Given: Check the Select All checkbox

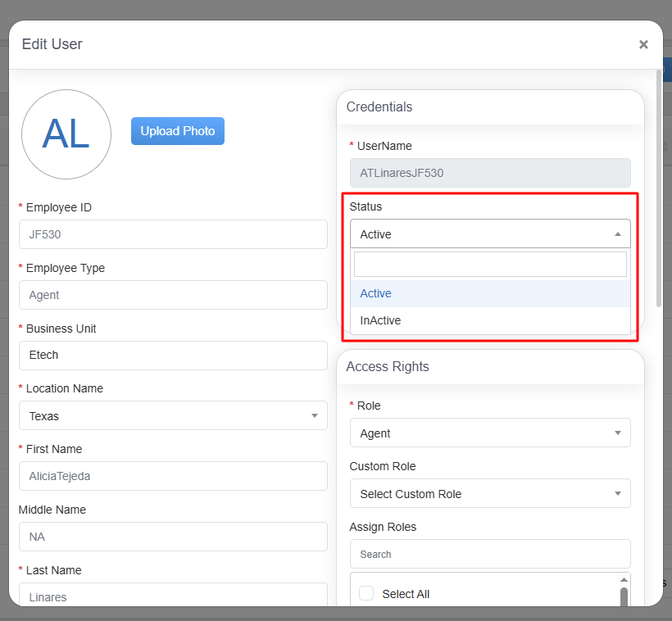Looking at the screenshot, I should coord(366,594).
